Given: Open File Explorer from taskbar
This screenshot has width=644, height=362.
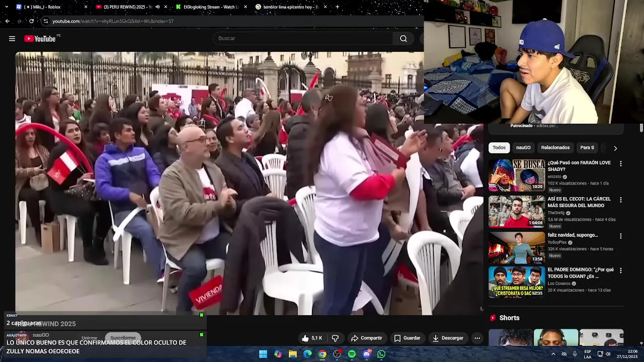Looking at the screenshot, I should [293, 354].
